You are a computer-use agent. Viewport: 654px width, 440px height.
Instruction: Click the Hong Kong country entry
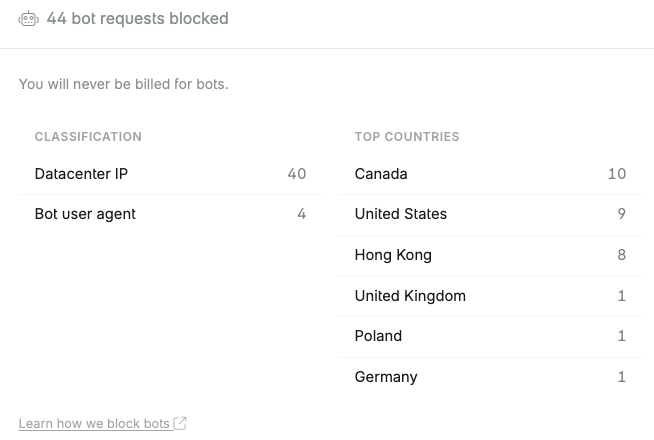[393, 255]
